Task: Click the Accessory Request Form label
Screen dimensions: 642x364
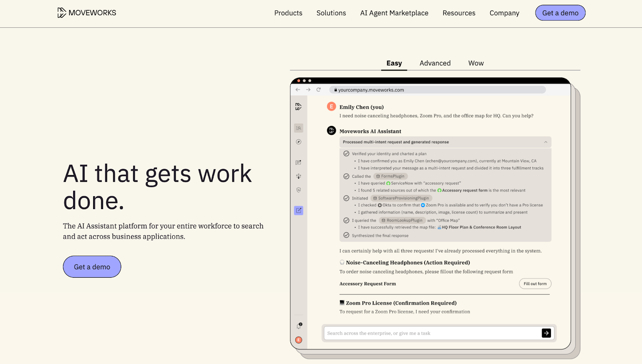Action: [x=368, y=284]
